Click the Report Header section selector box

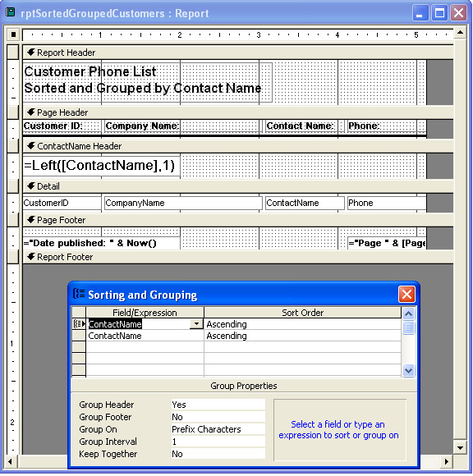pyautogui.click(x=13, y=53)
